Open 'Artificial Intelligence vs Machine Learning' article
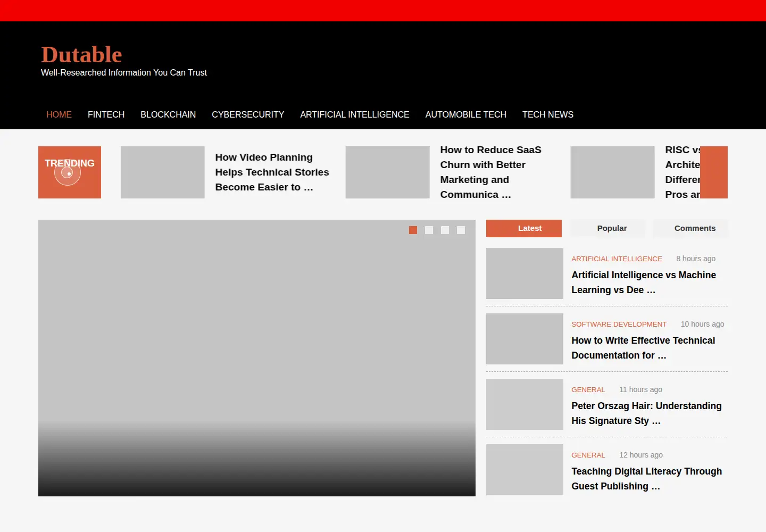The height and width of the screenshot is (532, 766). click(x=644, y=282)
